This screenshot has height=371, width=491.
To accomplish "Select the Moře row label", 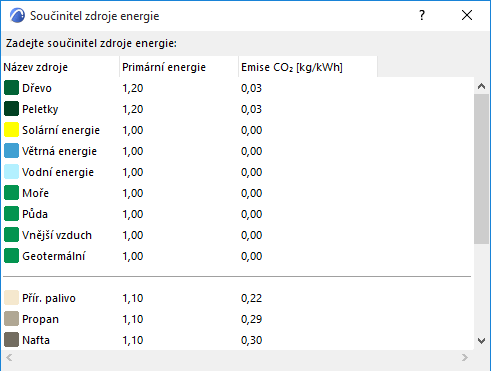I will point(35,193).
